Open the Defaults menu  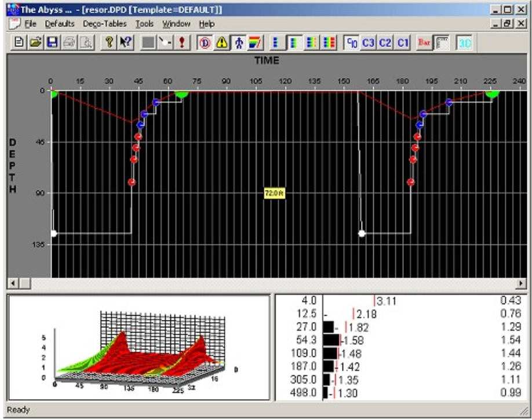pyautogui.click(x=60, y=24)
